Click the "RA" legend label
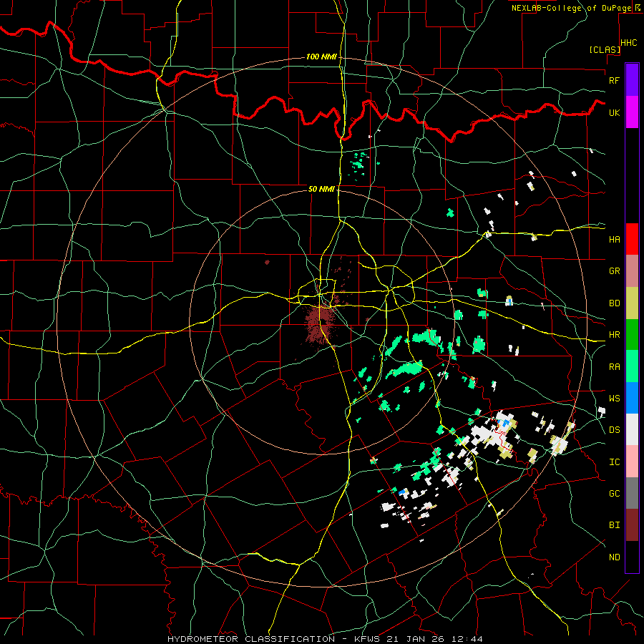Viewport: 644px width, 644px height. 614,367
